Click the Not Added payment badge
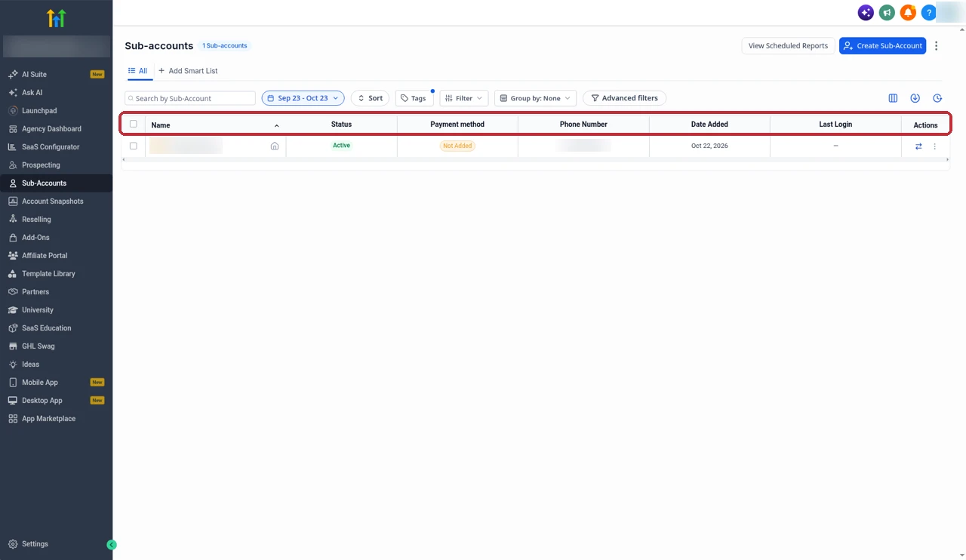 pyautogui.click(x=457, y=146)
